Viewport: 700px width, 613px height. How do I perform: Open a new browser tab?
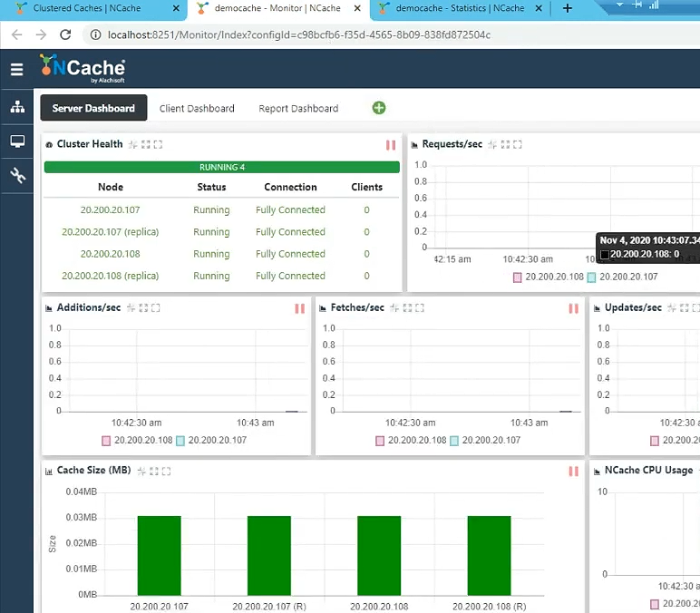coord(568,8)
